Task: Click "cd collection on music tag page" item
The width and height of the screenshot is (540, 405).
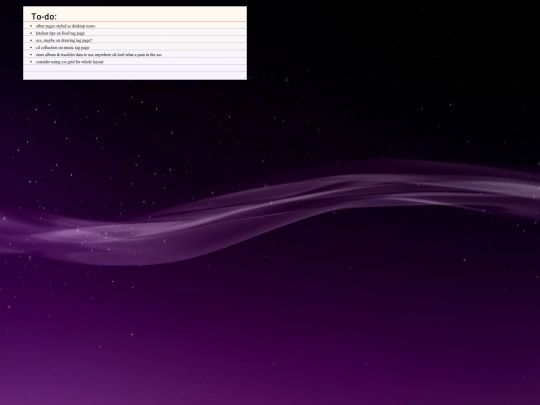Action: point(63,48)
